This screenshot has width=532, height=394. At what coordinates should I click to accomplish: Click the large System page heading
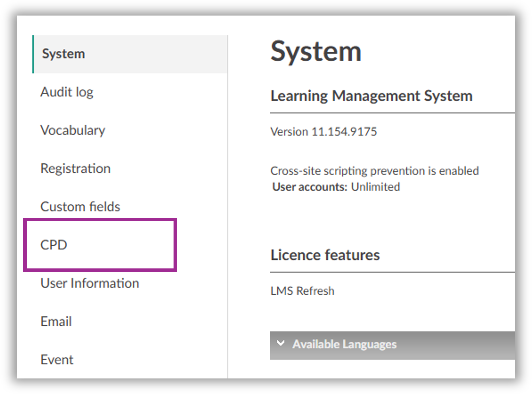[316, 52]
